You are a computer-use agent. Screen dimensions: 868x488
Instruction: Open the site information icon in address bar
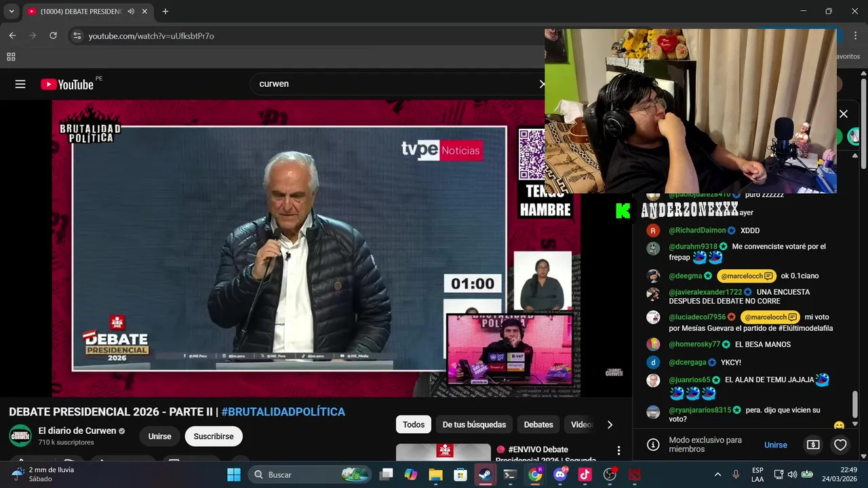coord(77,36)
